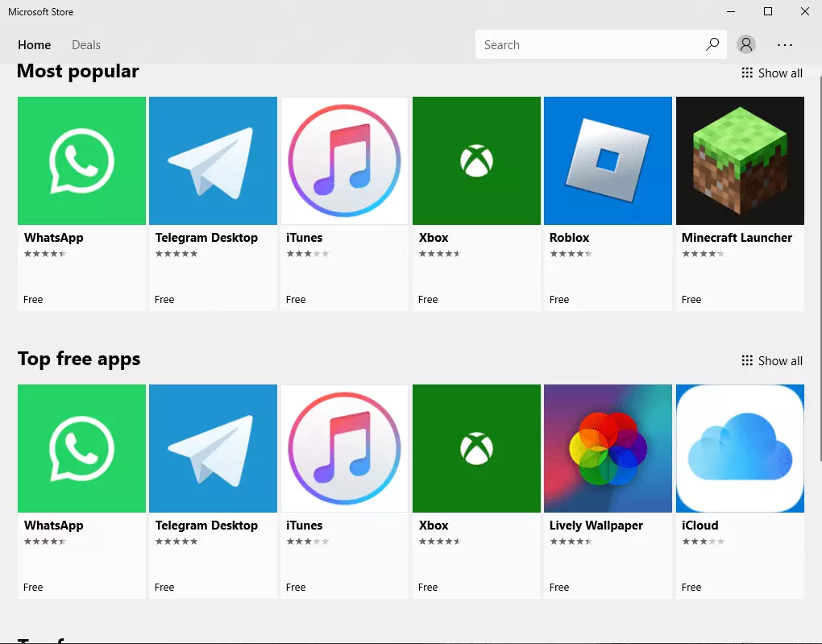Open the three-dot more options menu
Viewport: 822px width, 644px height.
point(785,45)
